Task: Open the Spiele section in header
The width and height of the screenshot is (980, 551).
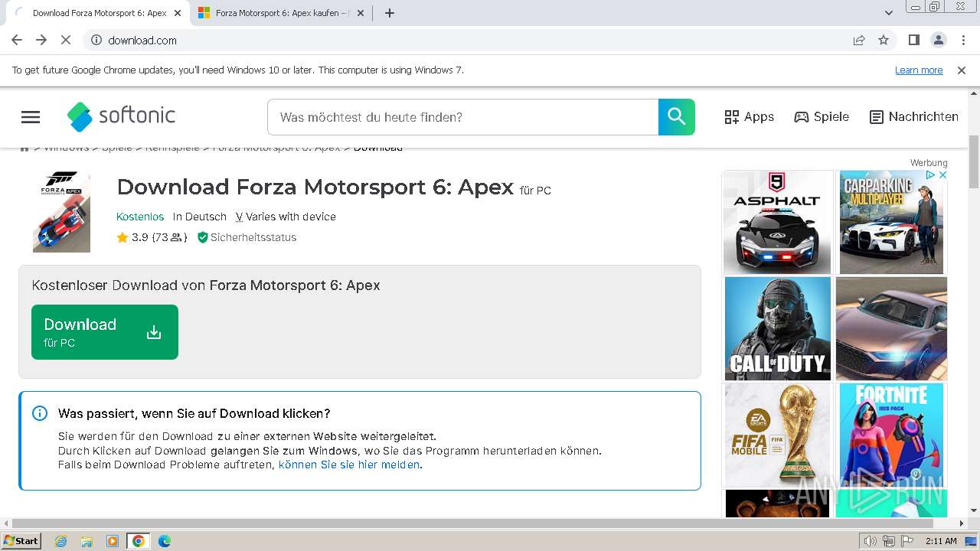Action: pyautogui.click(x=822, y=117)
